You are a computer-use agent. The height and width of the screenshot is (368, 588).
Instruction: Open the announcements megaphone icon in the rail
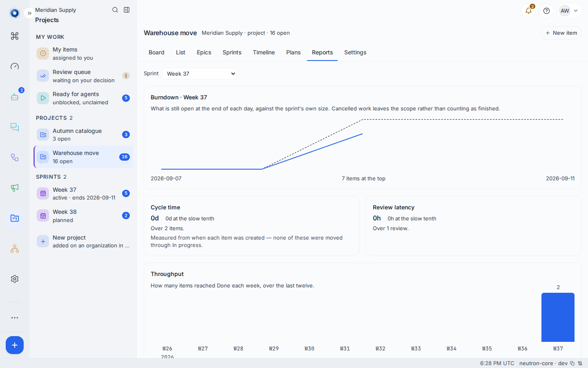[x=15, y=188]
